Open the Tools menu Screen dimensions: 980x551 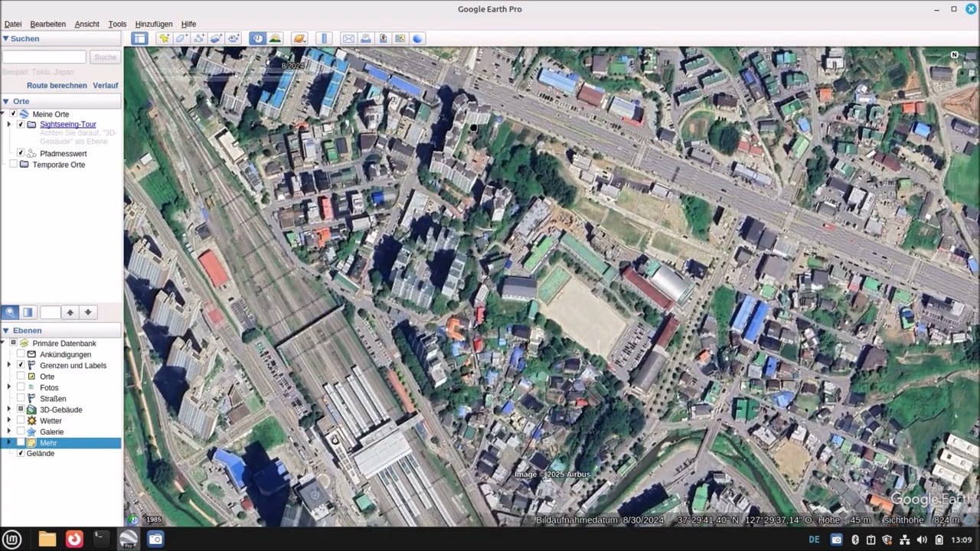click(x=117, y=24)
